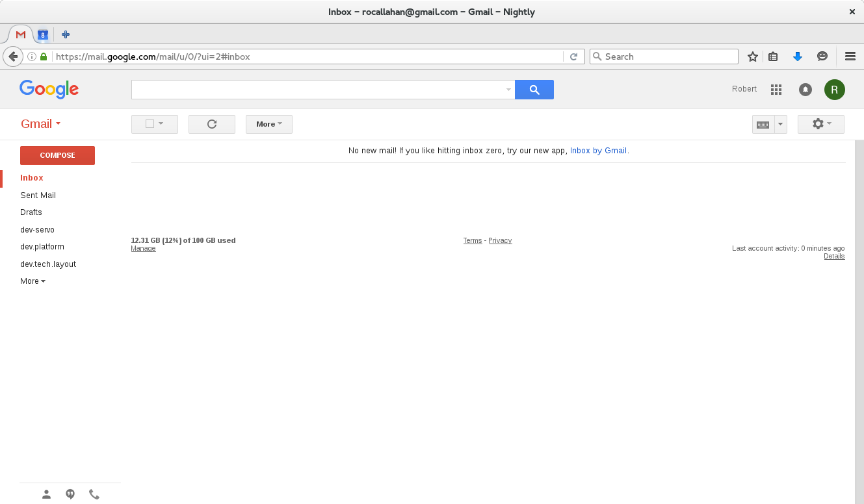
Task: Select the dev.tech.layout label
Action: tap(48, 264)
